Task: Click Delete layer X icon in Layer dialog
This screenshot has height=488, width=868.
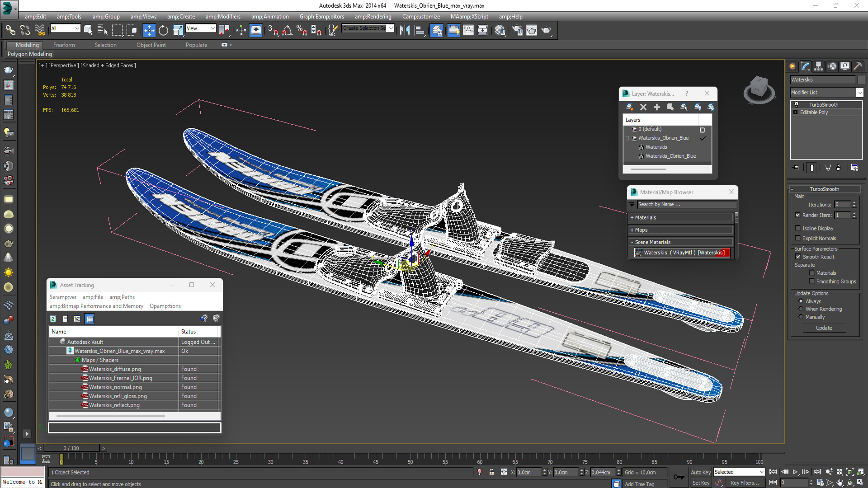Action: (643, 107)
